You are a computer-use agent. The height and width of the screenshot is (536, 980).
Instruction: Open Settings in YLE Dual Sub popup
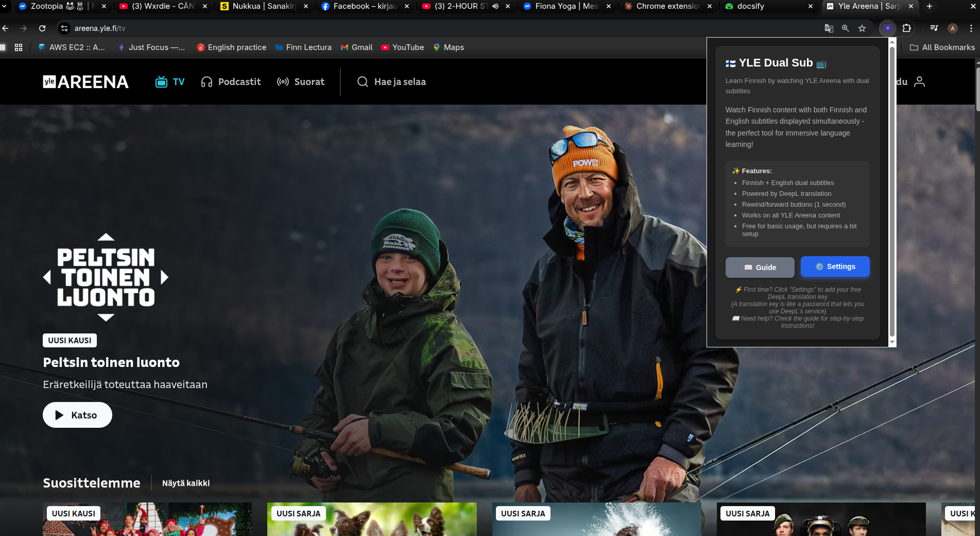(835, 266)
